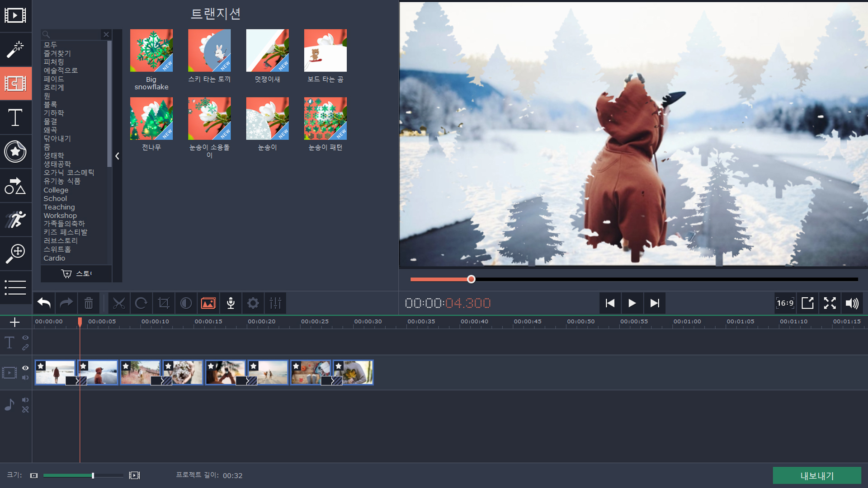Toggle visibility of the titles track

(x=25, y=338)
